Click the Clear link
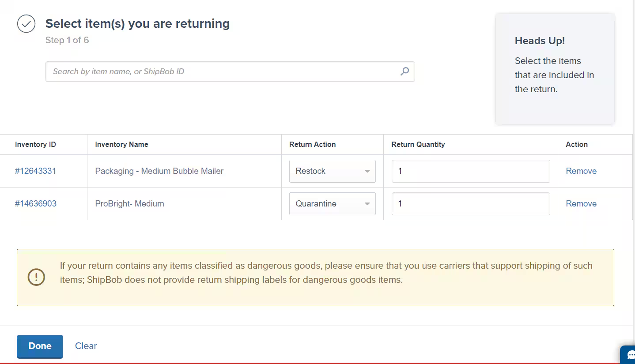 point(86,346)
